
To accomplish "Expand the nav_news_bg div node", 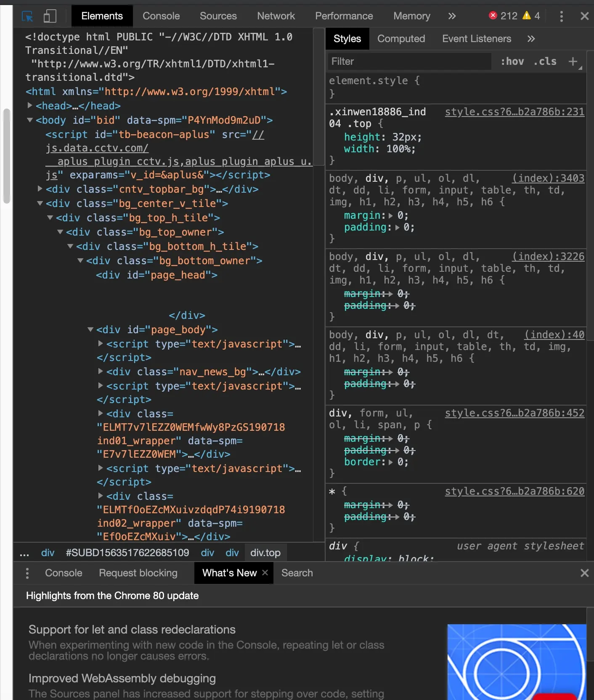I will tap(101, 371).
